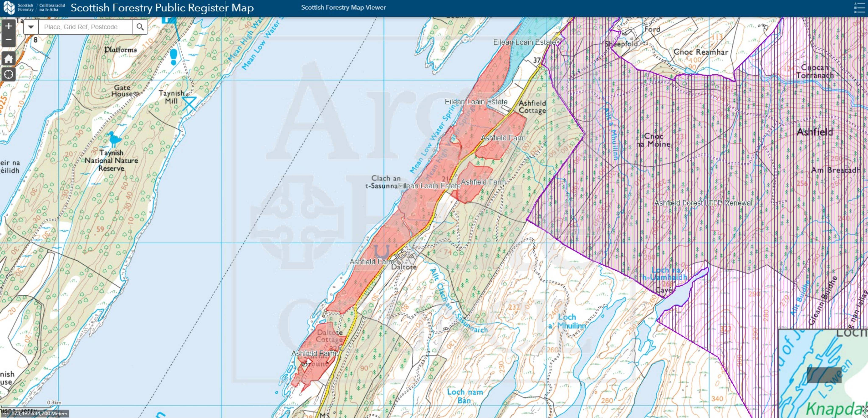Click 'Cnocan Torranach' map label
This screenshot has height=418, width=868.
click(815, 71)
